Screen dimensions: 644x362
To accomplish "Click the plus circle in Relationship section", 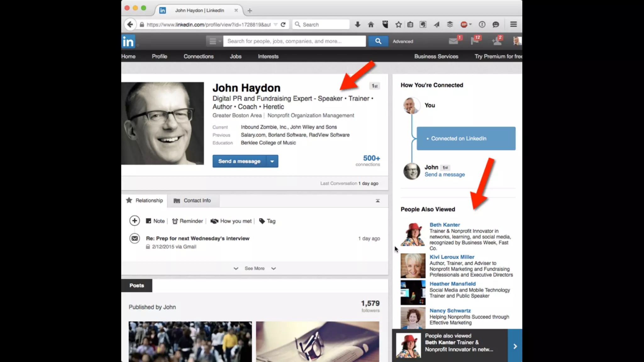I will [135, 221].
